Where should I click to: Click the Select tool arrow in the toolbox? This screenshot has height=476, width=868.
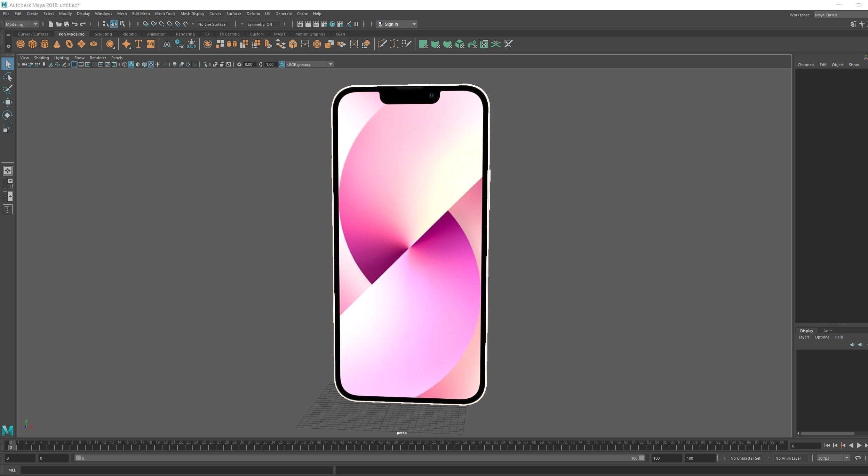click(8, 64)
